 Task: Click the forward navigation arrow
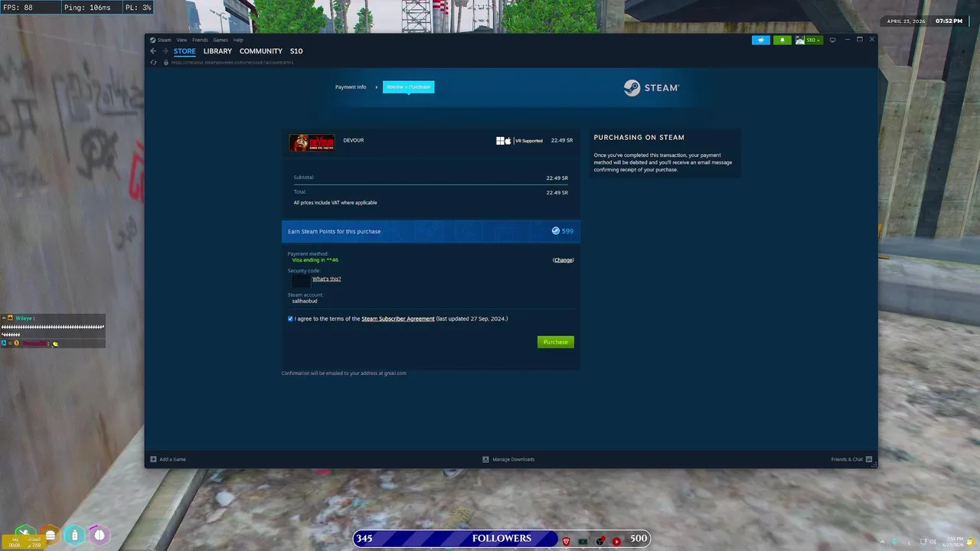tap(165, 51)
